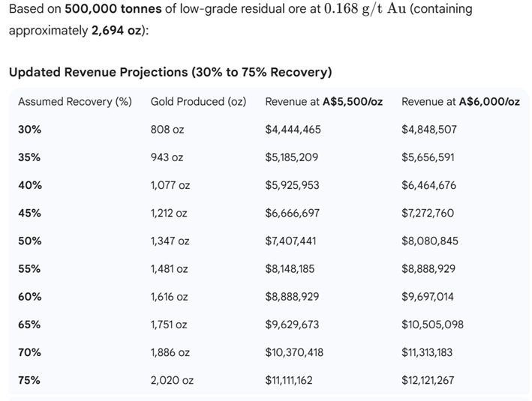Image resolution: width=532 pixels, height=401 pixels.
Task: Click the 1,077 oz cell
Action: pos(171,185)
